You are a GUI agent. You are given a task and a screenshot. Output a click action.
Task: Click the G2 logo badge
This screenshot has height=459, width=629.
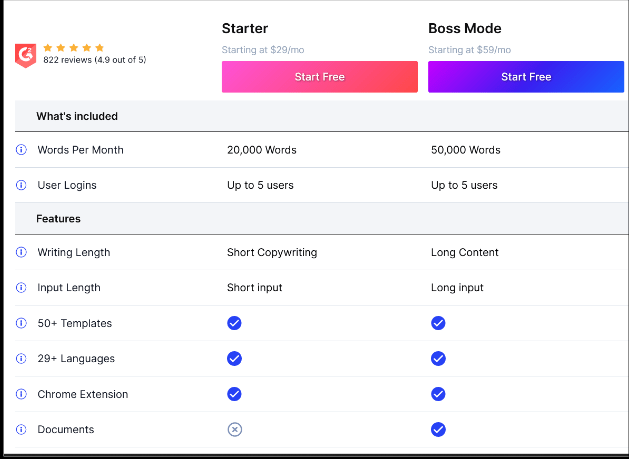(26, 55)
